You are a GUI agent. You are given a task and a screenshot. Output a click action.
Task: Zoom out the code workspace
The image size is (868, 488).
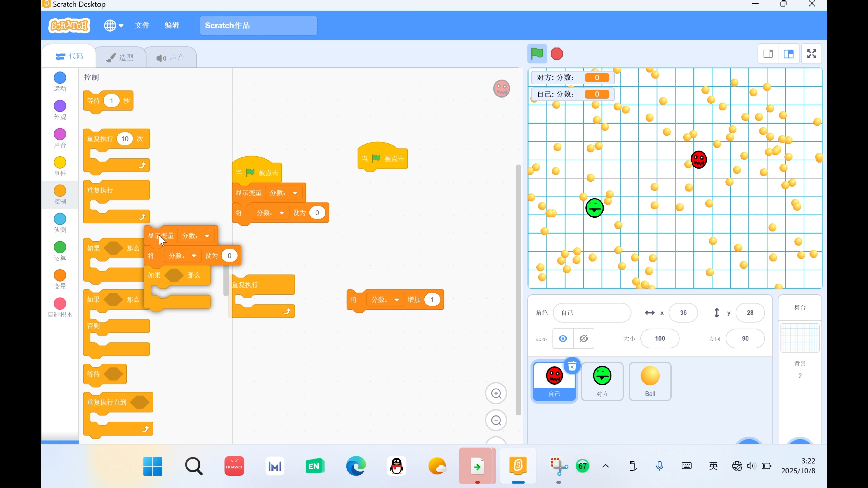pos(496,420)
